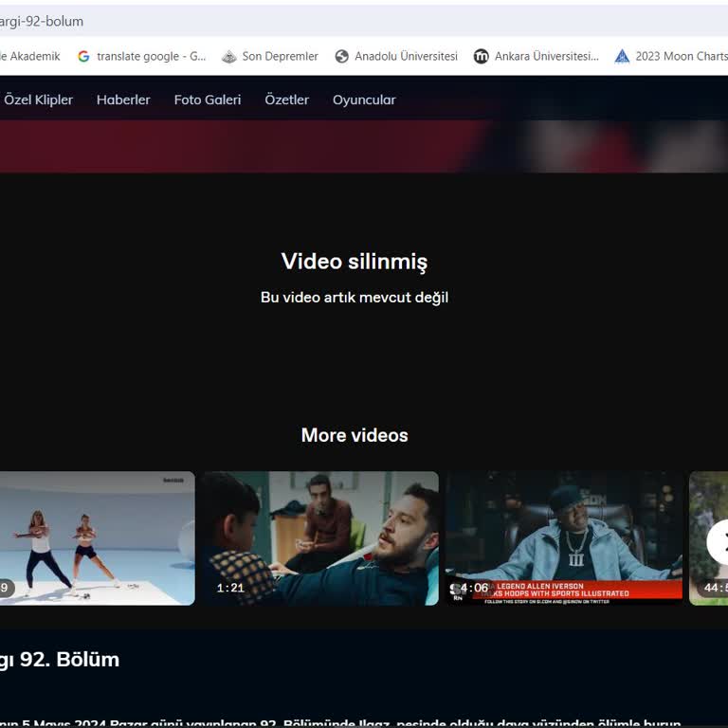Play the 4:06 Allen Iverson video thumbnail
Screen dimensions: 728x728
pyautogui.click(x=564, y=538)
